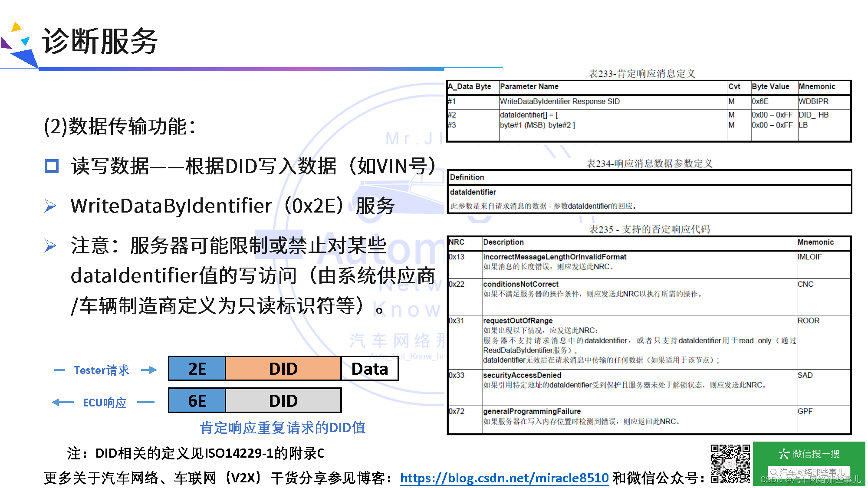Open the blog.csdn.net/miracle8510 link
The width and height of the screenshot is (868, 488).
coord(504,478)
